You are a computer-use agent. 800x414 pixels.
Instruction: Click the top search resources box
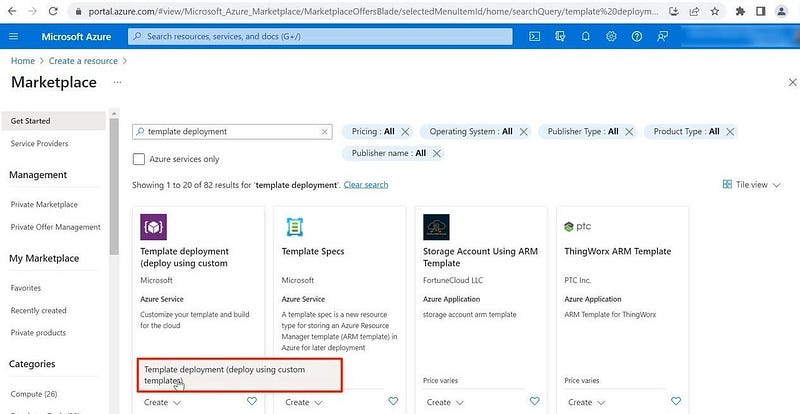(x=320, y=36)
